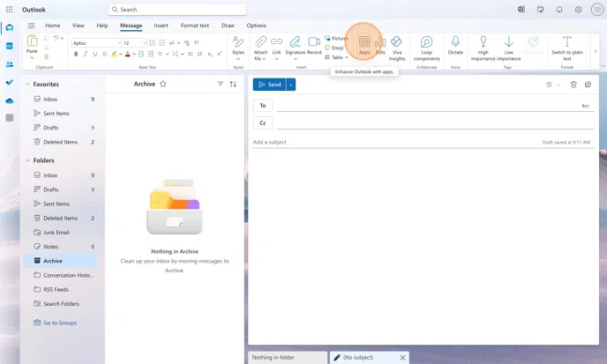Click the To recipients button
The height and width of the screenshot is (364, 607).
point(263,105)
